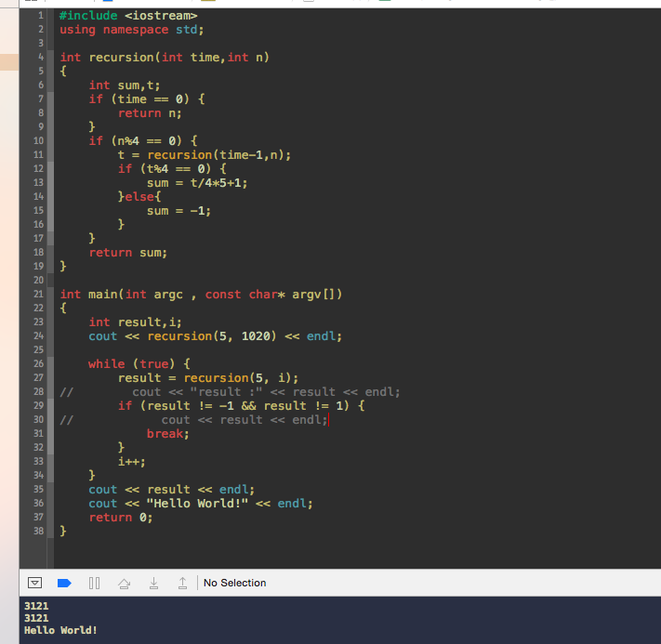Click the pause execution icon
Image resolution: width=661 pixels, height=644 pixels.
point(95,583)
